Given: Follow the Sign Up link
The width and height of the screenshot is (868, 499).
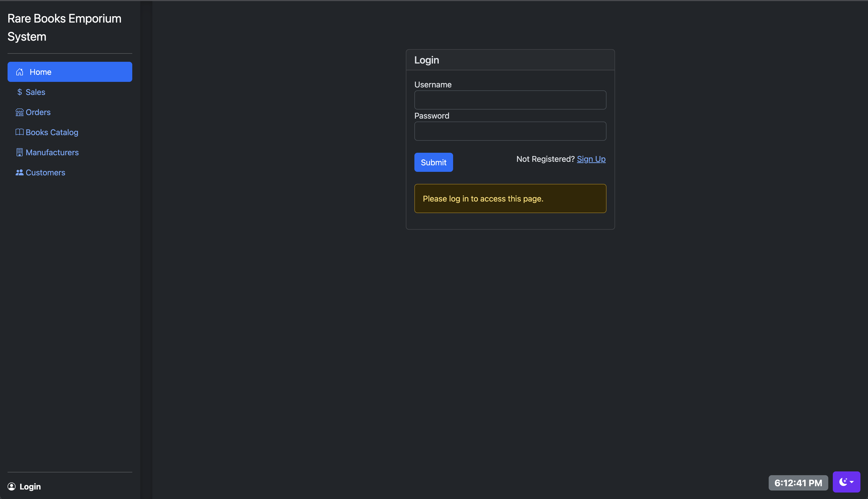Looking at the screenshot, I should tap(591, 159).
